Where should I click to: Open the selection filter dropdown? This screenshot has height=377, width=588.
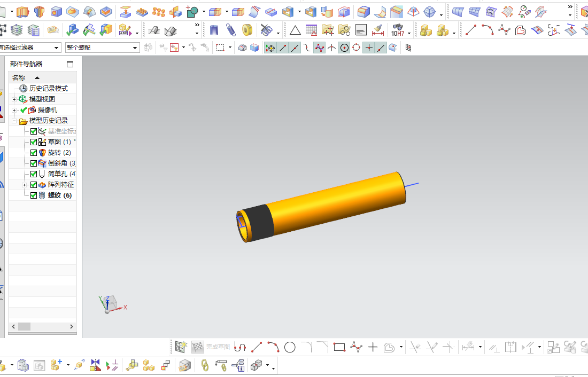pyautogui.click(x=56, y=48)
